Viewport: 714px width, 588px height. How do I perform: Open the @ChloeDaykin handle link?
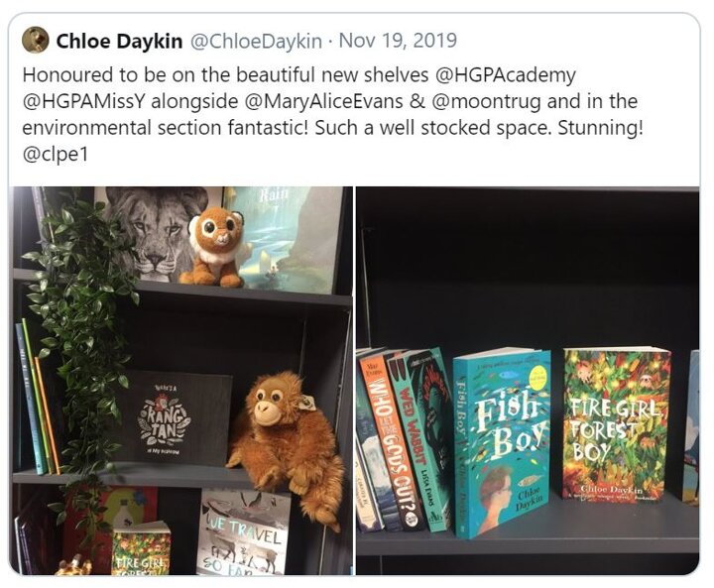pyautogui.click(x=256, y=41)
